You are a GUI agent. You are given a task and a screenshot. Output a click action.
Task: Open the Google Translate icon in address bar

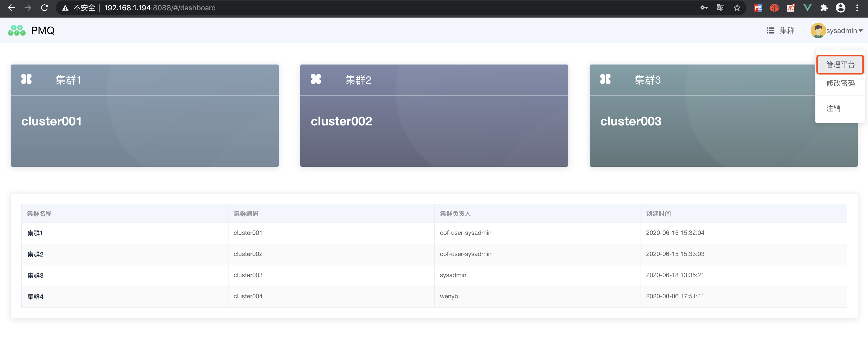[x=720, y=8]
